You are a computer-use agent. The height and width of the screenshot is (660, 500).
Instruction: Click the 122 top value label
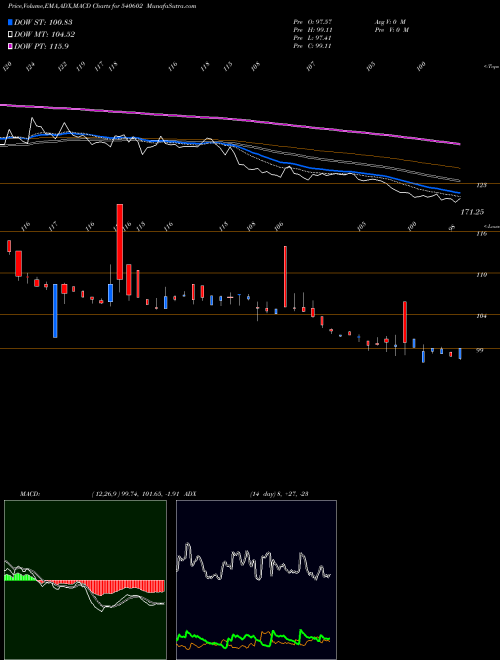(x=62, y=67)
